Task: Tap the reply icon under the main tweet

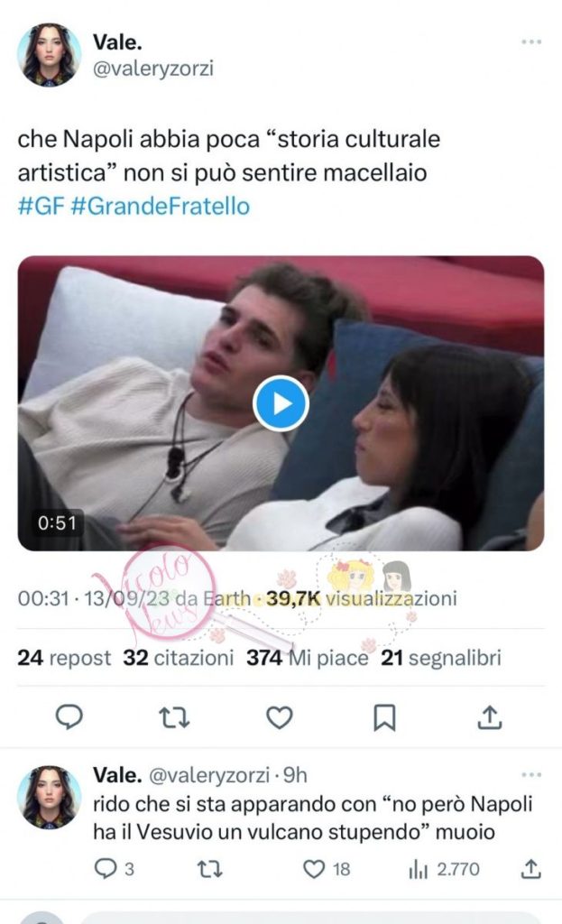Action: click(69, 717)
